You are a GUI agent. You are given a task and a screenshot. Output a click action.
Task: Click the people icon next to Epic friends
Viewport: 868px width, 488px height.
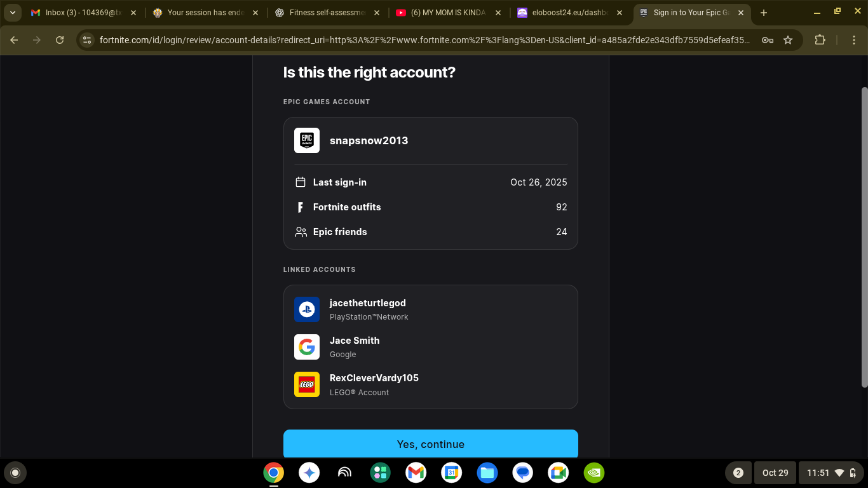301,232
